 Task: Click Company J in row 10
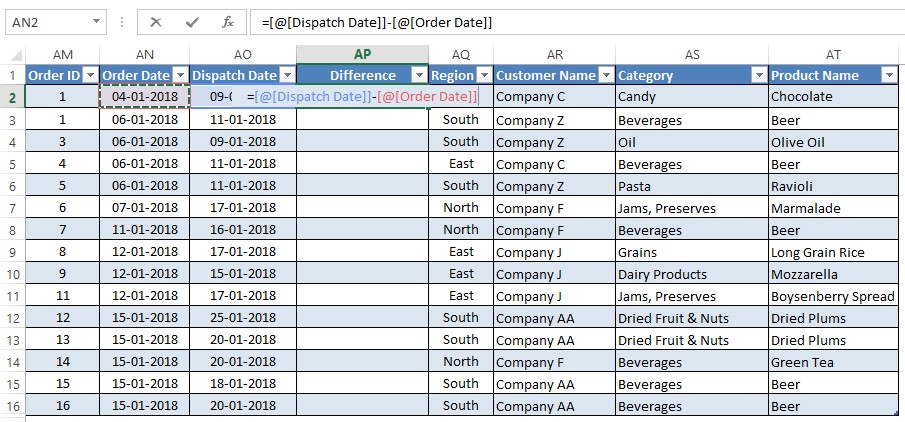555,274
